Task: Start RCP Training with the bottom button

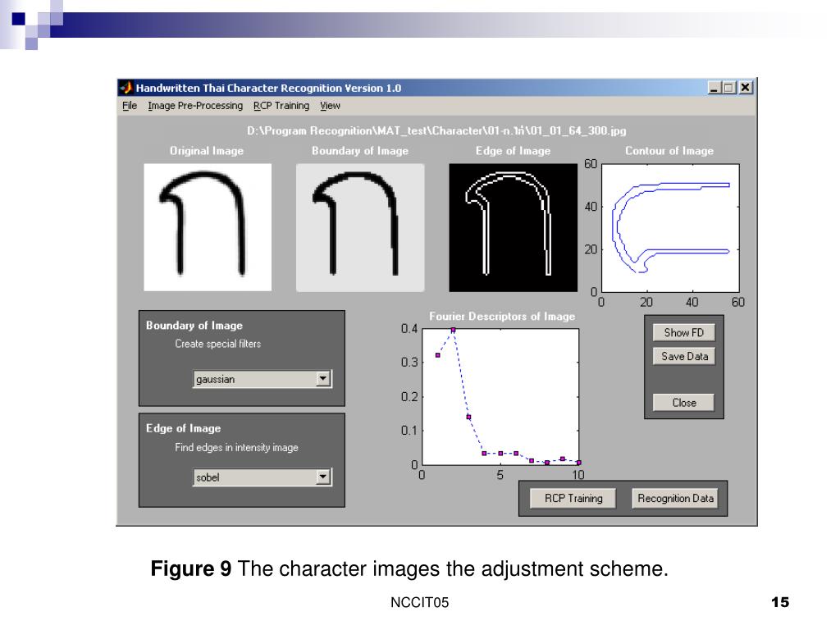Action: click(x=573, y=498)
